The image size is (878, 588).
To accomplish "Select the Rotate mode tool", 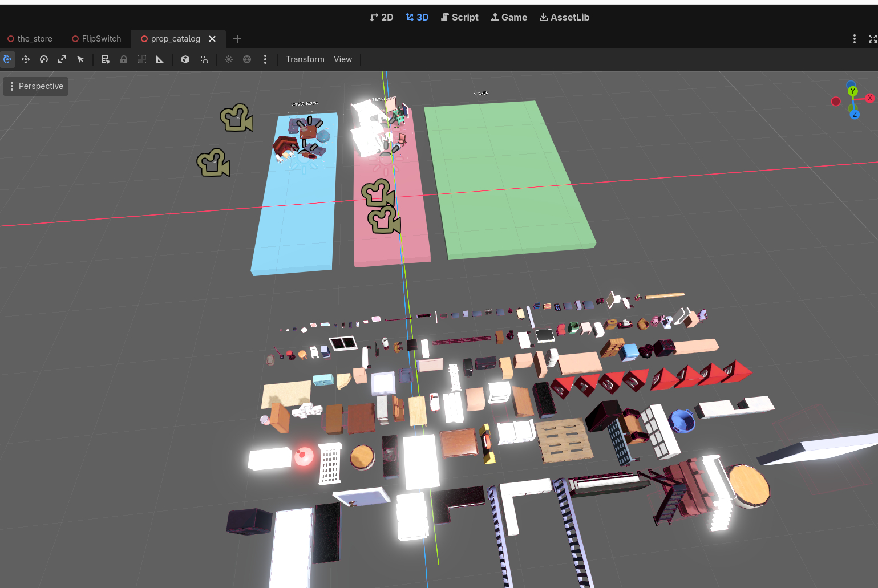I will 44,59.
